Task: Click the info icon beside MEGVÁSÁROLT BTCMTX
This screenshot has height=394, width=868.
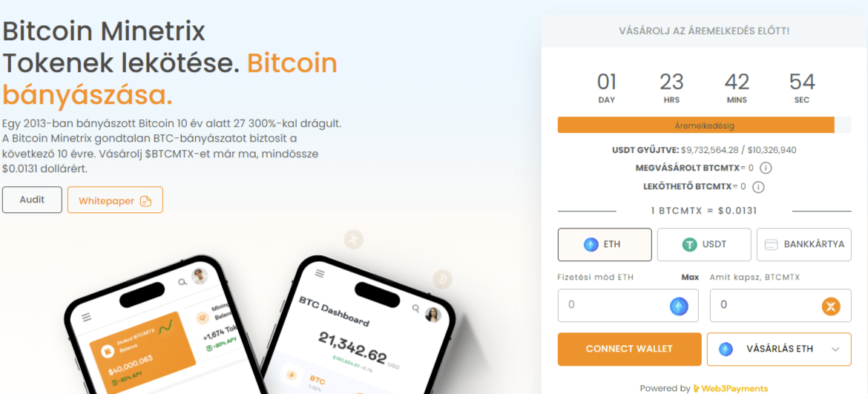Action: click(x=765, y=168)
